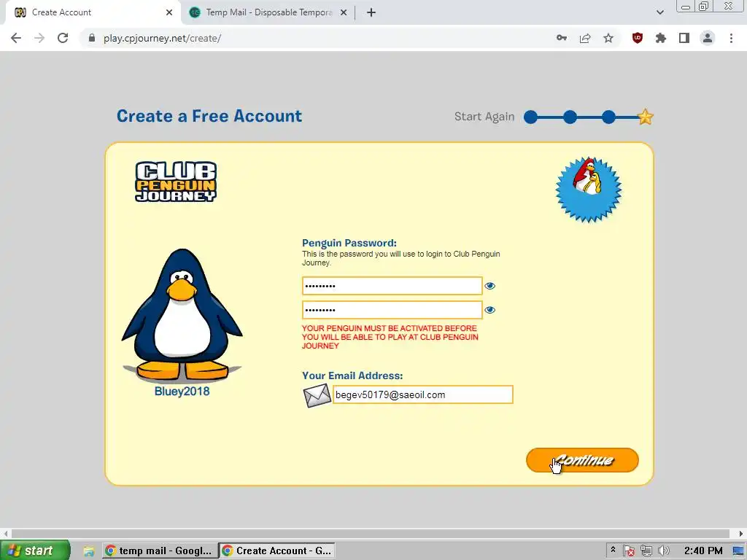Click the Create a Free Account heading

pyautogui.click(x=209, y=116)
